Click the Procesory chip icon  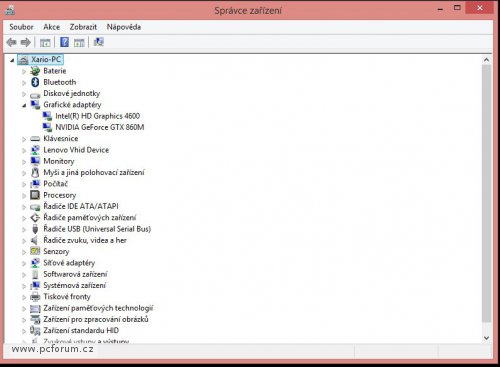click(35, 195)
